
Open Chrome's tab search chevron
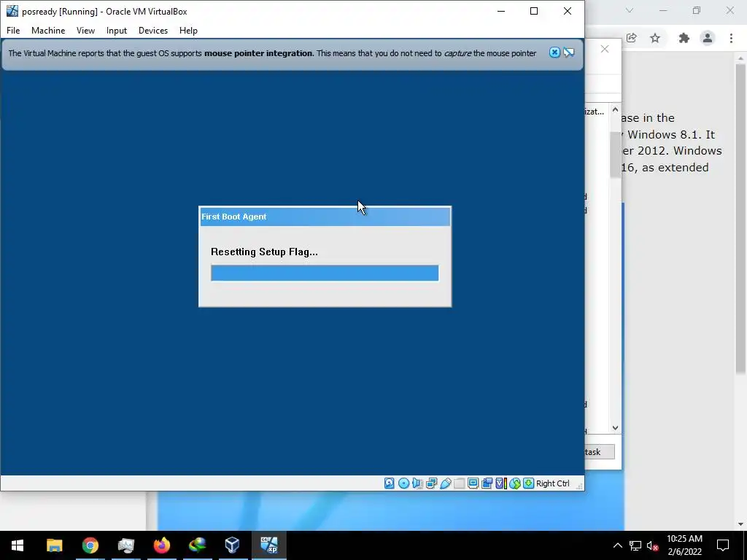630,10
